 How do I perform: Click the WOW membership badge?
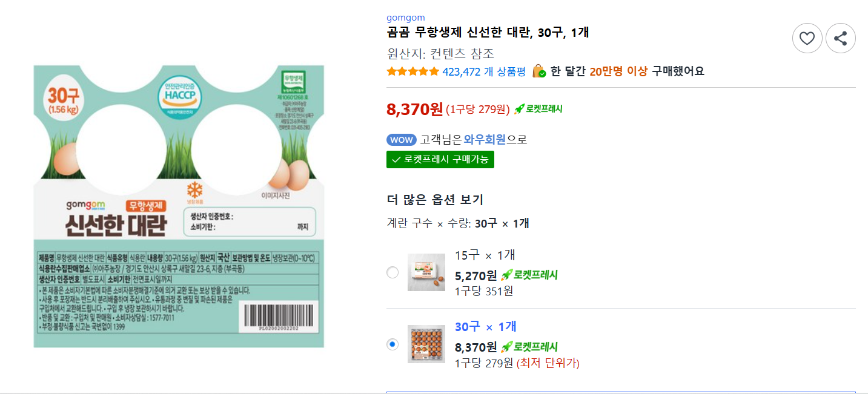click(401, 139)
